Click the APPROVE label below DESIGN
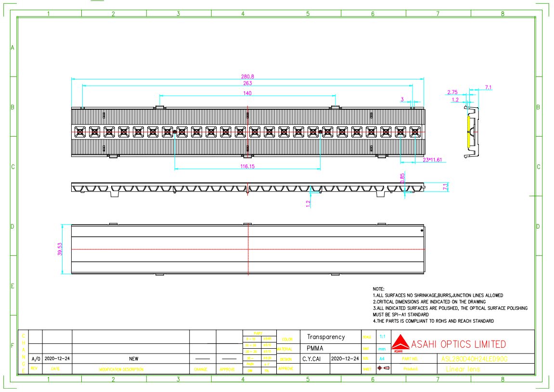The width and height of the screenshot is (554, 392). click(x=286, y=368)
